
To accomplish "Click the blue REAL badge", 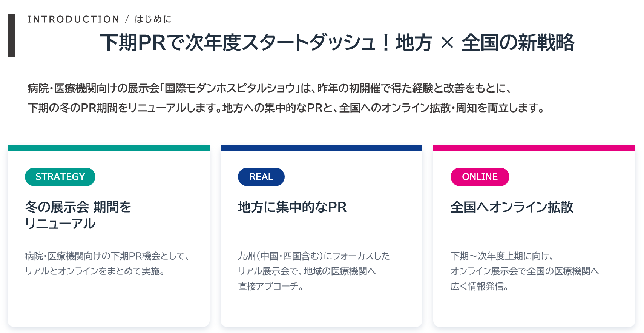I will (x=261, y=177).
